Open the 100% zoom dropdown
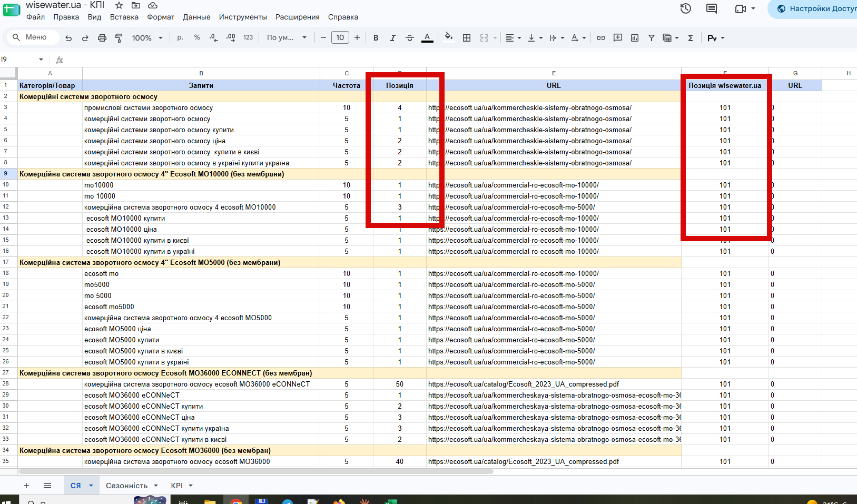The image size is (857, 504). coord(147,38)
